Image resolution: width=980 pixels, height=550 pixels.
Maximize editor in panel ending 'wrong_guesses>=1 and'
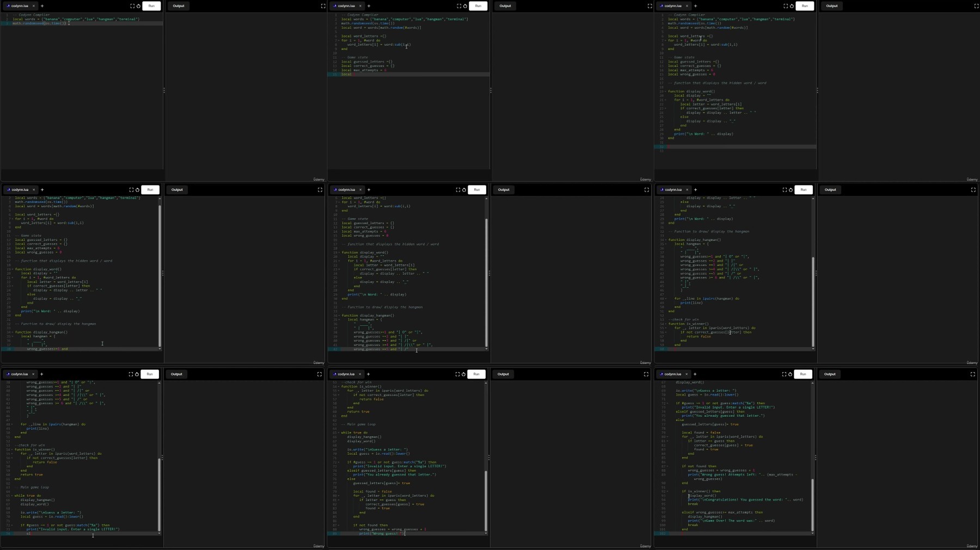click(131, 190)
